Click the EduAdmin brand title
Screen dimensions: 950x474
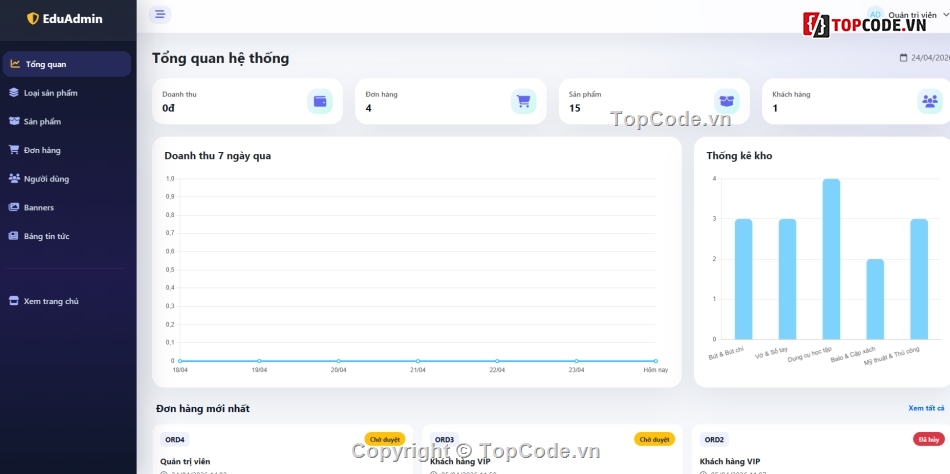(72, 19)
